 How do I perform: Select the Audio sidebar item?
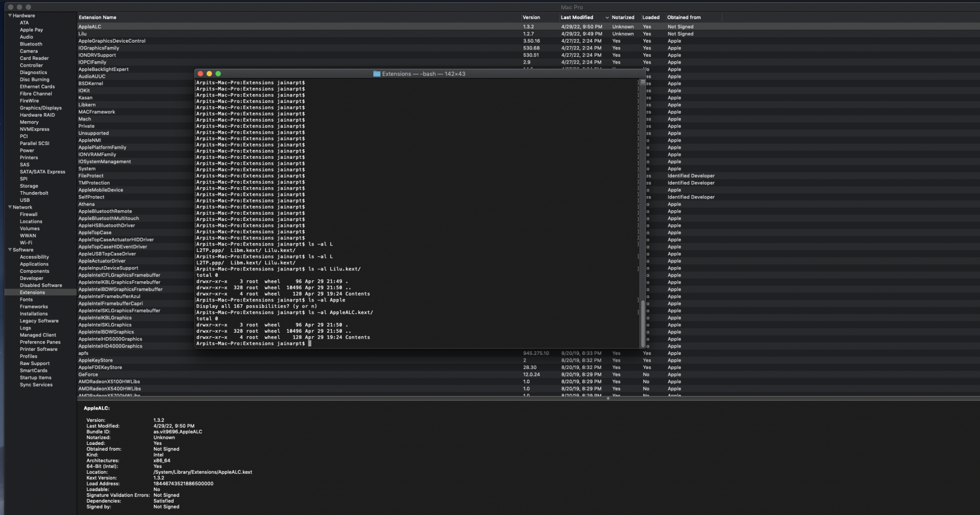coord(26,37)
